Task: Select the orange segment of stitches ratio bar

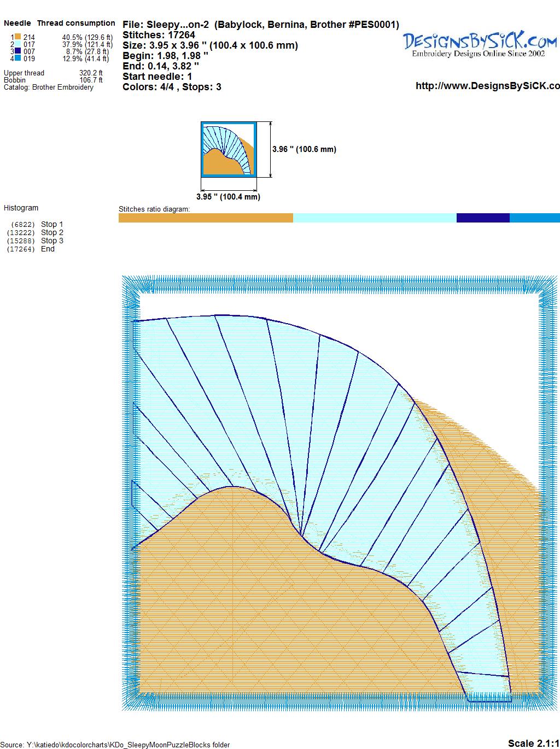Action: pyautogui.click(x=206, y=218)
